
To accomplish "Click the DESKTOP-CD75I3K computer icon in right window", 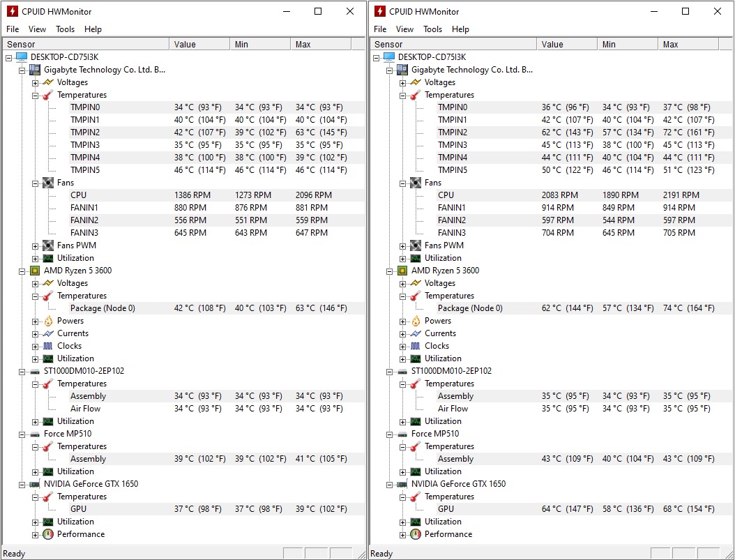I will [x=389, y=57].
